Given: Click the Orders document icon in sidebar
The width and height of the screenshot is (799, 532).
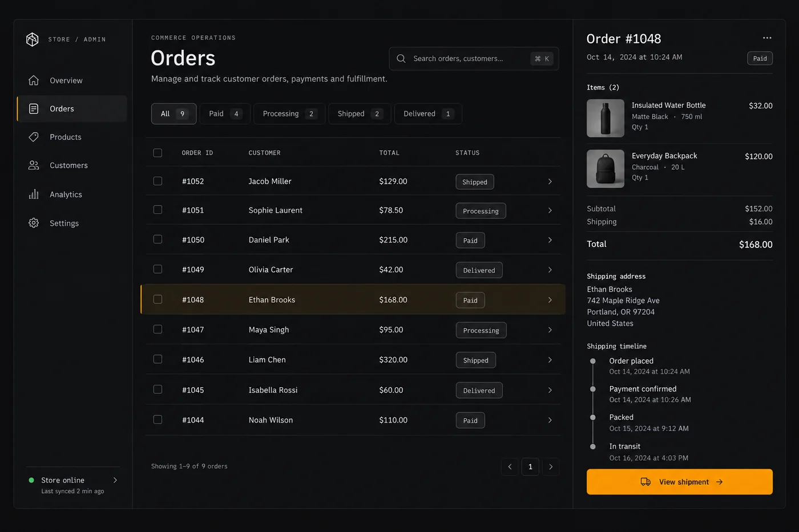Looking at the screenshot, I should 34,109.
